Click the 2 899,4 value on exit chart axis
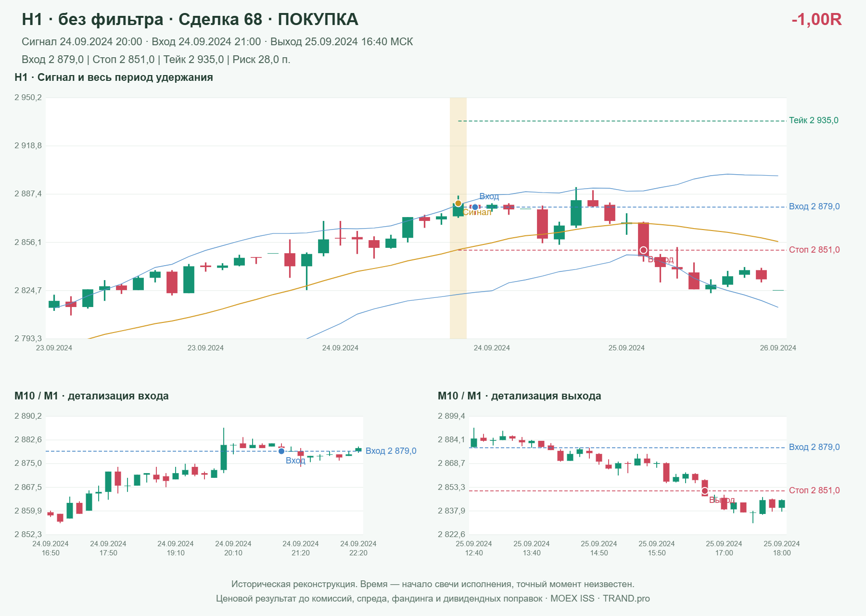The height and width of the screenshot is (616, 866). (451, 416)
